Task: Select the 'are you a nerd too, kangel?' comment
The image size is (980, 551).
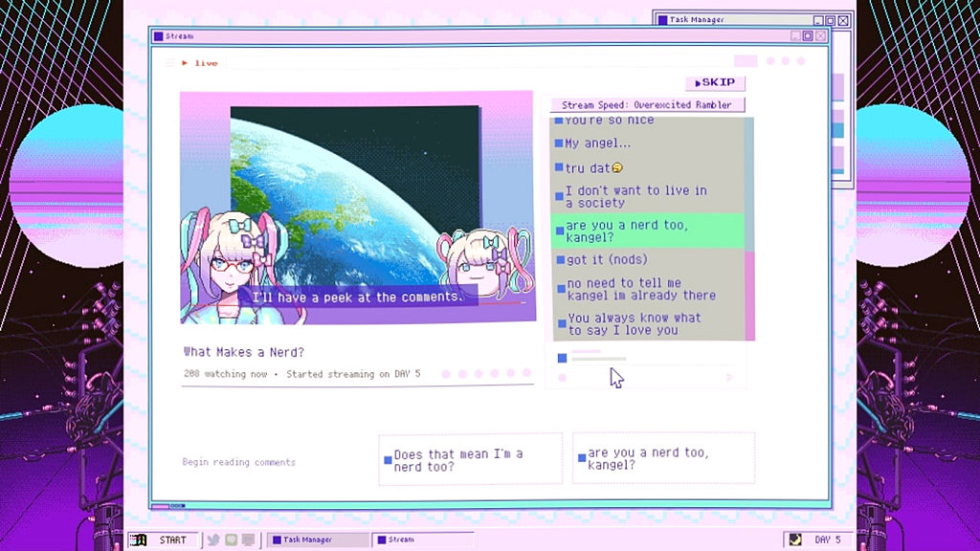Action: click(648, 231)
